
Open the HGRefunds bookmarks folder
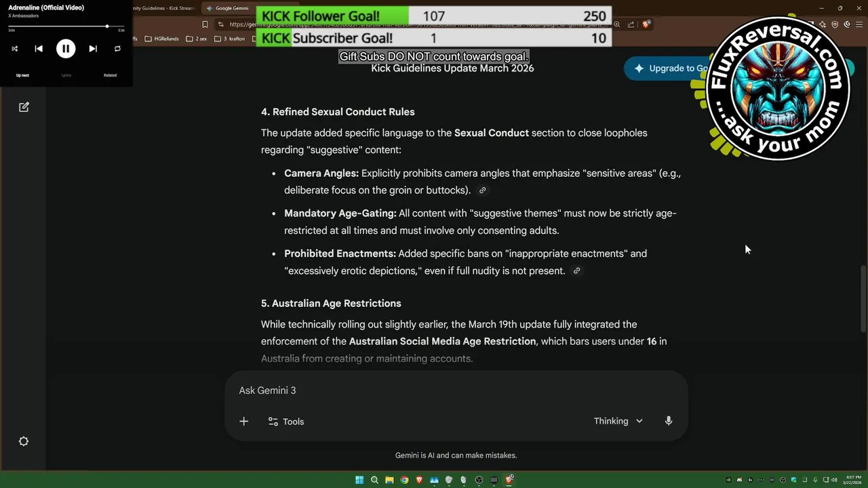[162, 39]
